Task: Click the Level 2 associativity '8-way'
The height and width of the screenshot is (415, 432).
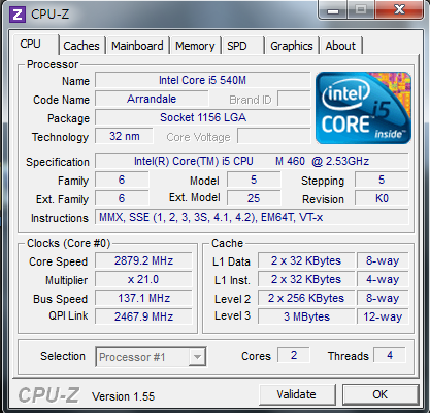Action: coord(382,298)
